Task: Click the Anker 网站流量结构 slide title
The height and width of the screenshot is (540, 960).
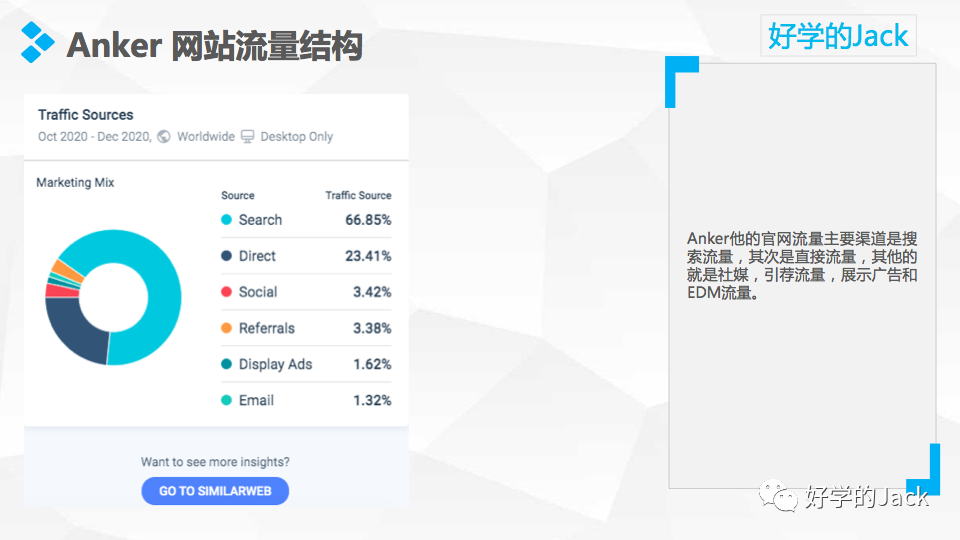Action: coord(214,45)
